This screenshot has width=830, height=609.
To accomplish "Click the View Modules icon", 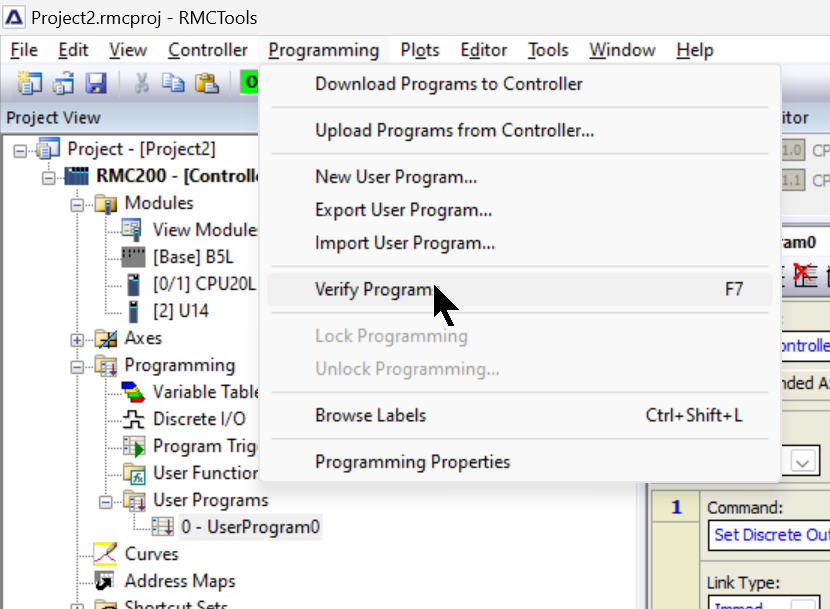I will (131, 230).
